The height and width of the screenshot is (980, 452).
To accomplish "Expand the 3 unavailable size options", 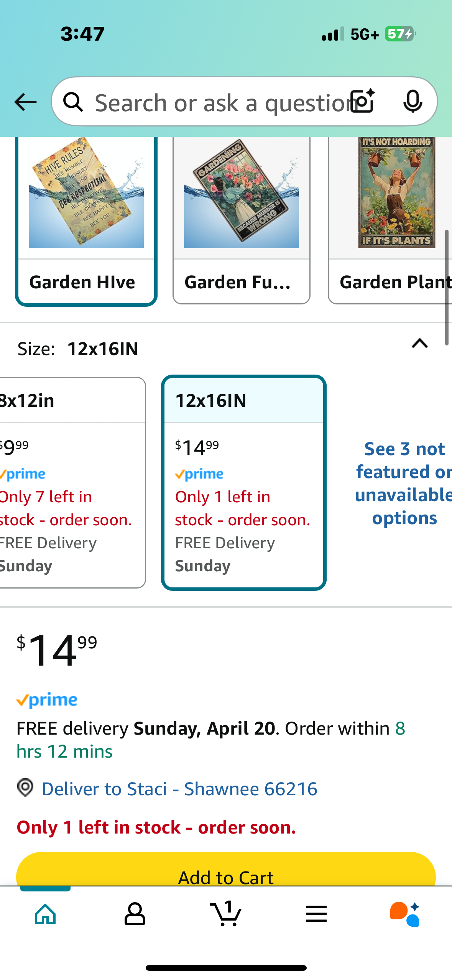I will click(x=404, y=483).
